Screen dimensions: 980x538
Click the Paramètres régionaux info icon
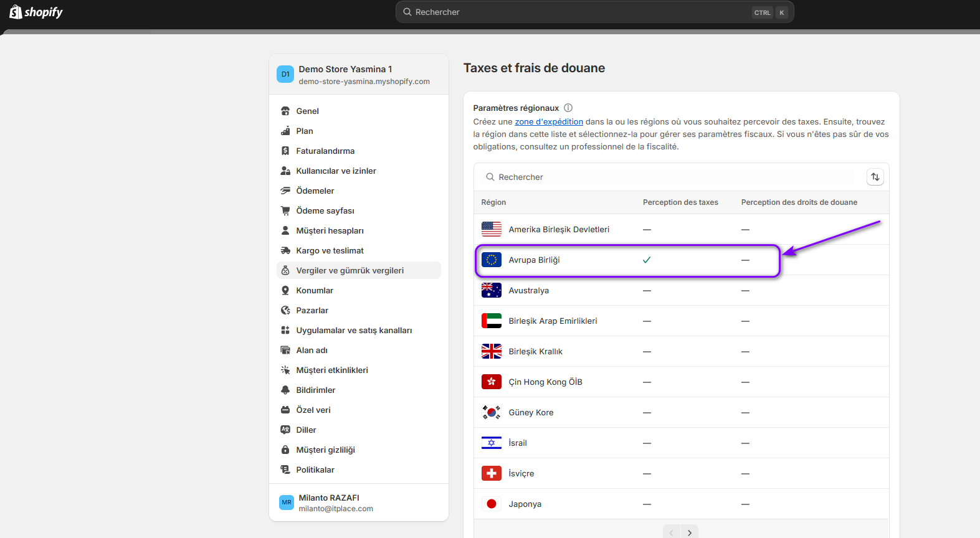(568, 108)
